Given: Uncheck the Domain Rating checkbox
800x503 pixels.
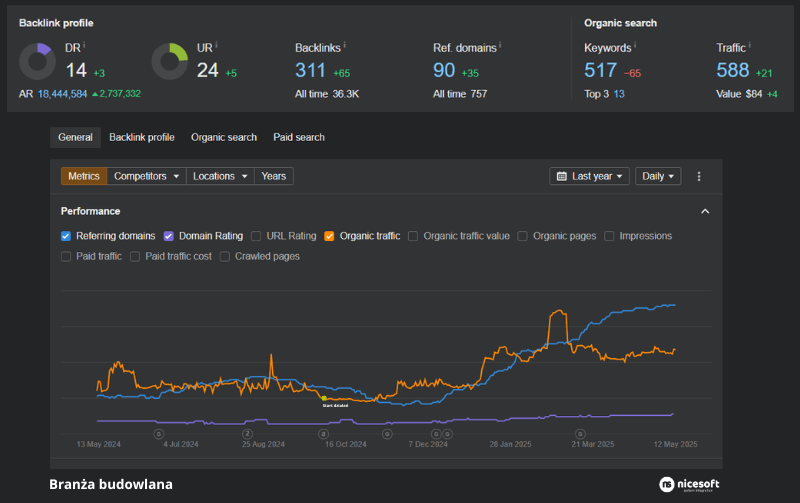Looking at the screenshot, I should (x=169, y=236).
